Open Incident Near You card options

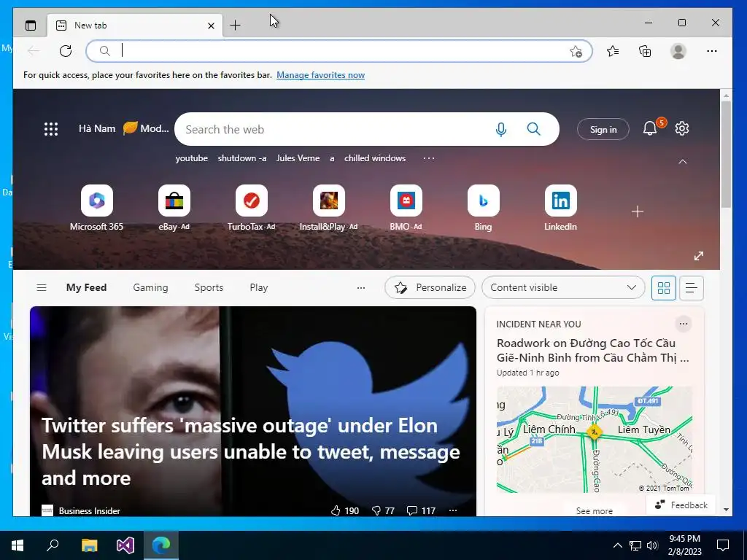[683, 324]
